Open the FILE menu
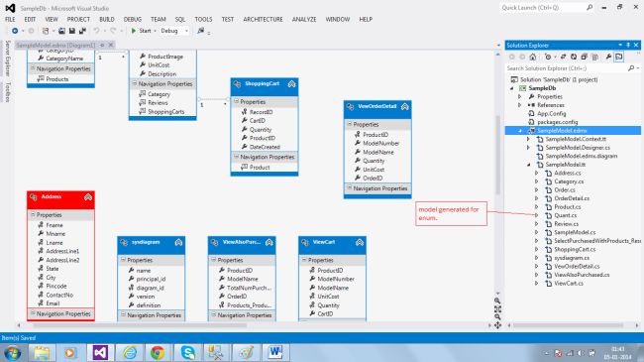The height and width of the screenshot is (362, 644). (x=10, y=19)
